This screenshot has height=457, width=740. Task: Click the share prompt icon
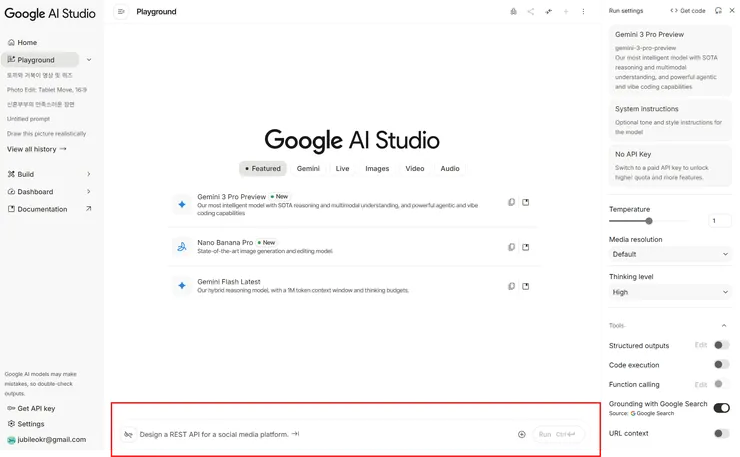(x=531, y=11)
